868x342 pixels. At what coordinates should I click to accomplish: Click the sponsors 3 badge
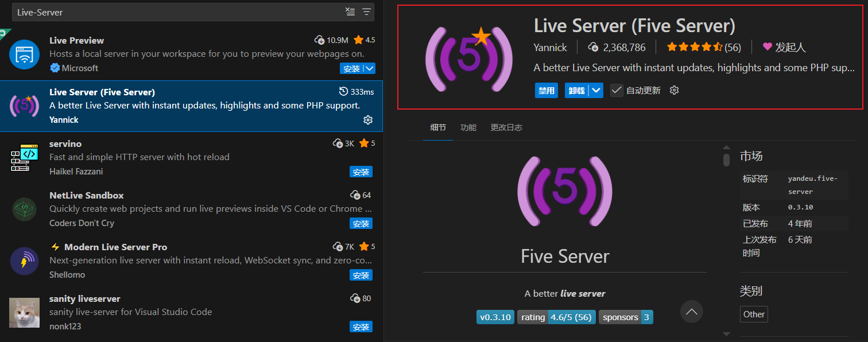tap(626, 317)
